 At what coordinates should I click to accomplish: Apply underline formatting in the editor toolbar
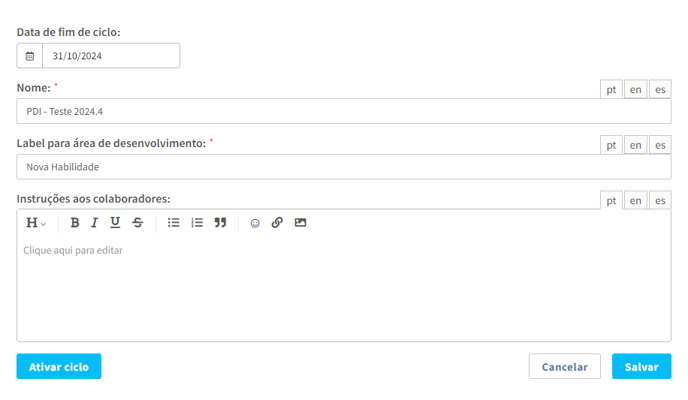coord(115,223)
